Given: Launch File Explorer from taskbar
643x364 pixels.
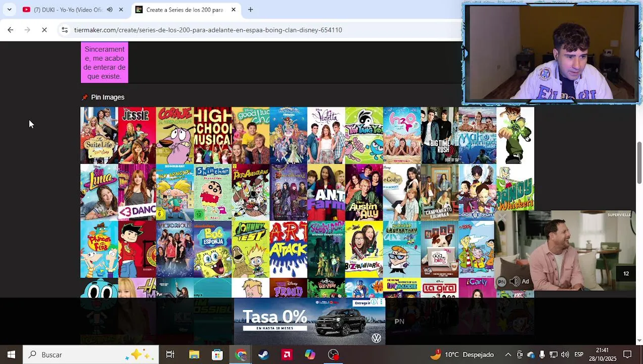Looking at the screenshot, I should (x=194, y=354).
